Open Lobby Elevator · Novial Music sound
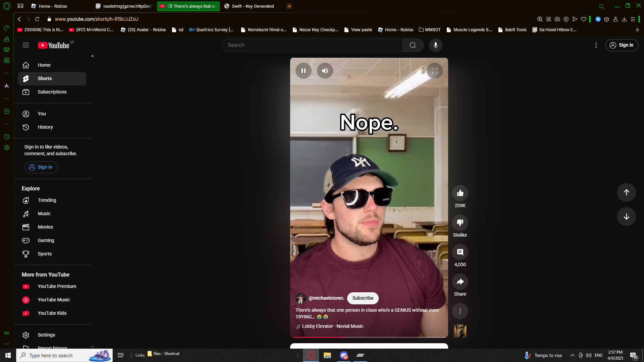This screenshot has height=362, width=644. [332, 326]
